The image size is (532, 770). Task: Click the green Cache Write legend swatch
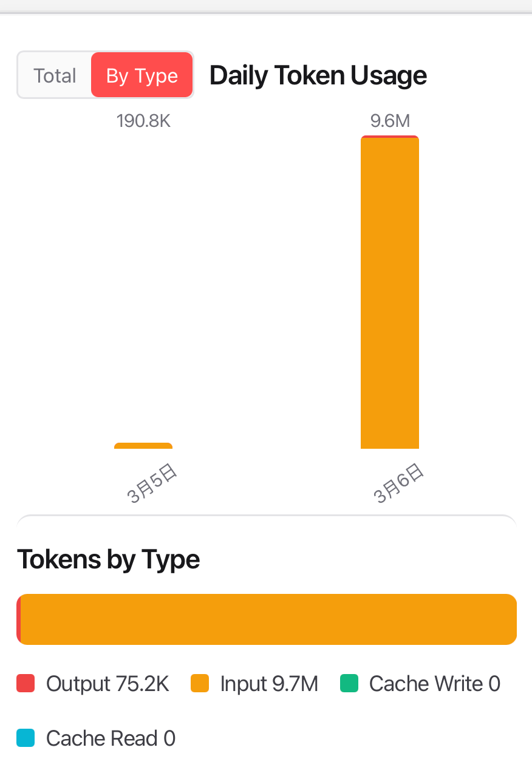click(x=349, y=684)
